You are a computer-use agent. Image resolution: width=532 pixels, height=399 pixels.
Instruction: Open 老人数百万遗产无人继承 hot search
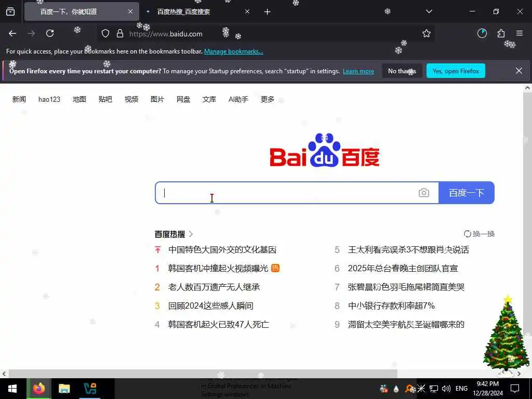tap(214, 287)
